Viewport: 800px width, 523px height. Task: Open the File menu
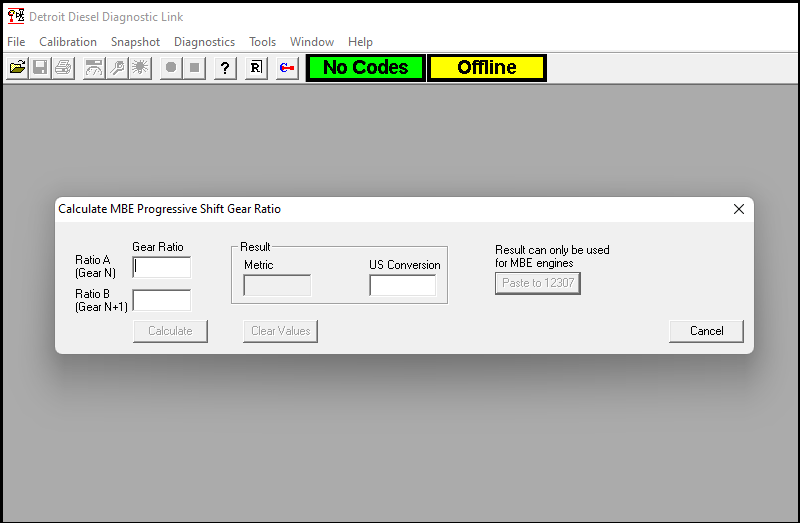pos(16,42)
